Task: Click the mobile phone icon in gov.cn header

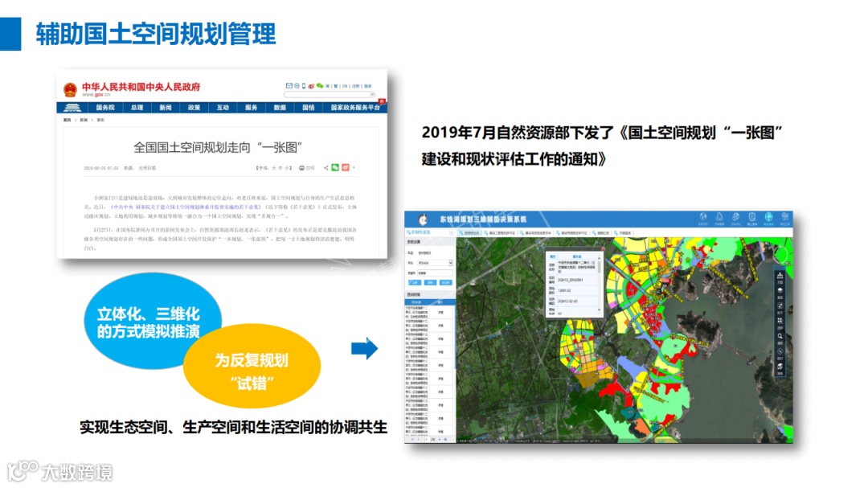Action: click(x=303, y=86)
